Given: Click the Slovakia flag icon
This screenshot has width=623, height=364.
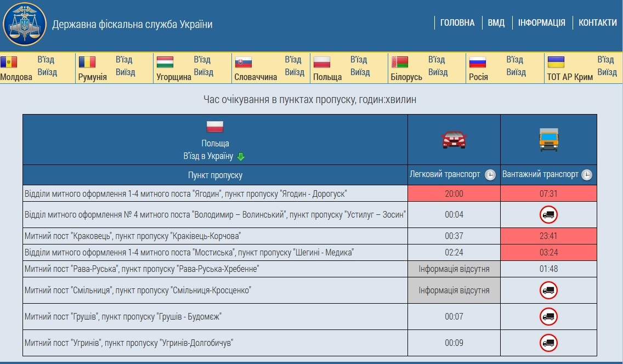Looking at the screenshot, I should [243, 62].
